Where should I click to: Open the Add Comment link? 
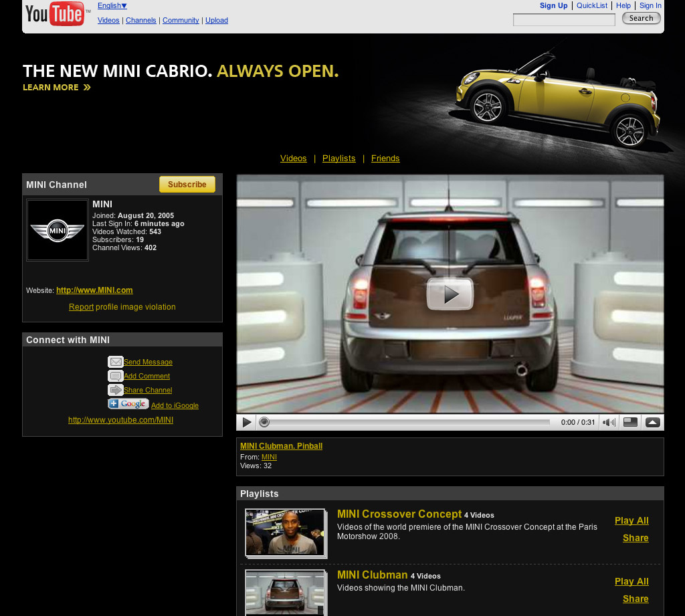146,376
